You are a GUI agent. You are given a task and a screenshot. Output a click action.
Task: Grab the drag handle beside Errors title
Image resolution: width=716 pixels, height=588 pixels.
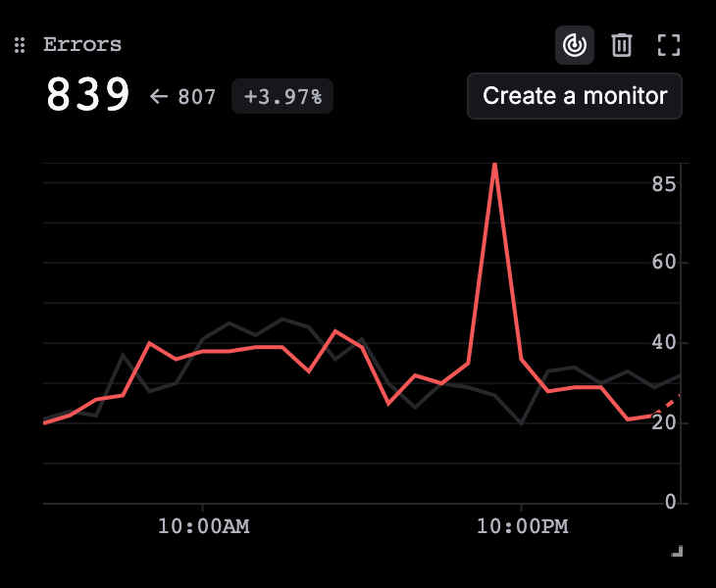tap(20, 45)
